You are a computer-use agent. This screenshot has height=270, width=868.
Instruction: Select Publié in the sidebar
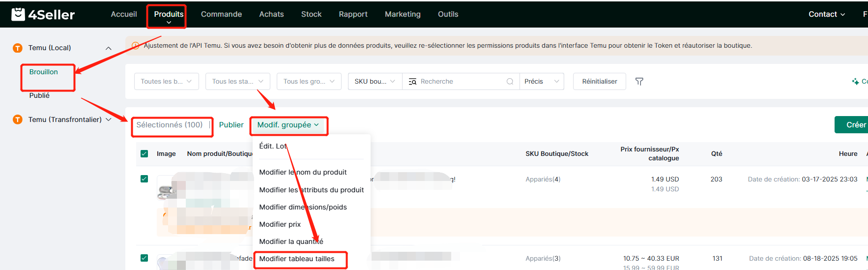[39, 95]
